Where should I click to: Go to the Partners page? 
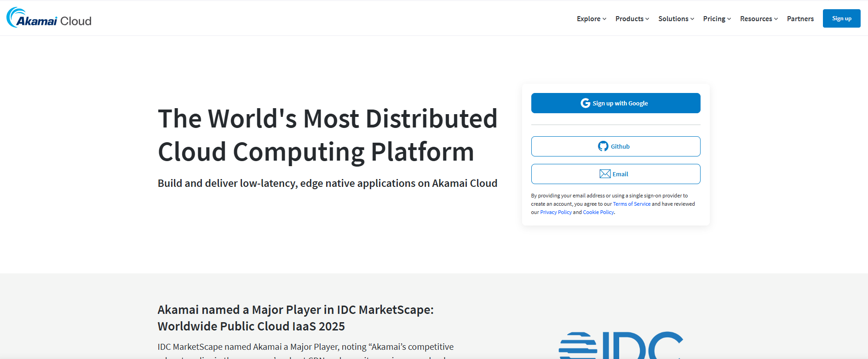click(800, 19)
